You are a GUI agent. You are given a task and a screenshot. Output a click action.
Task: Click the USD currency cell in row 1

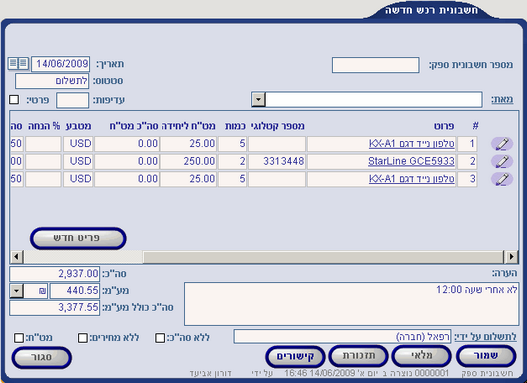(x=78, y=144)
